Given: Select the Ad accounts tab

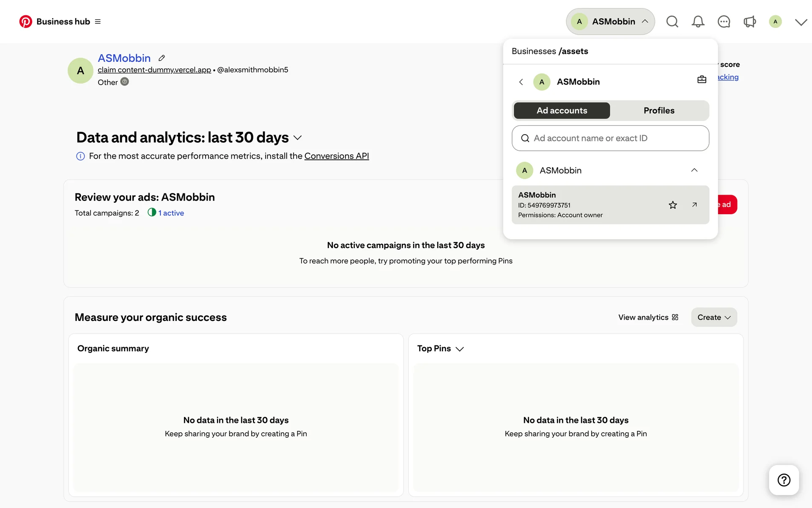Looking at the screenshot, I should coord(562,110).
